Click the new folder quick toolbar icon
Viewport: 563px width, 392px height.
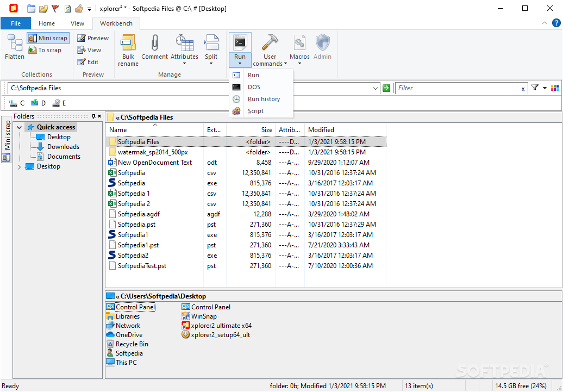[31, 8]
